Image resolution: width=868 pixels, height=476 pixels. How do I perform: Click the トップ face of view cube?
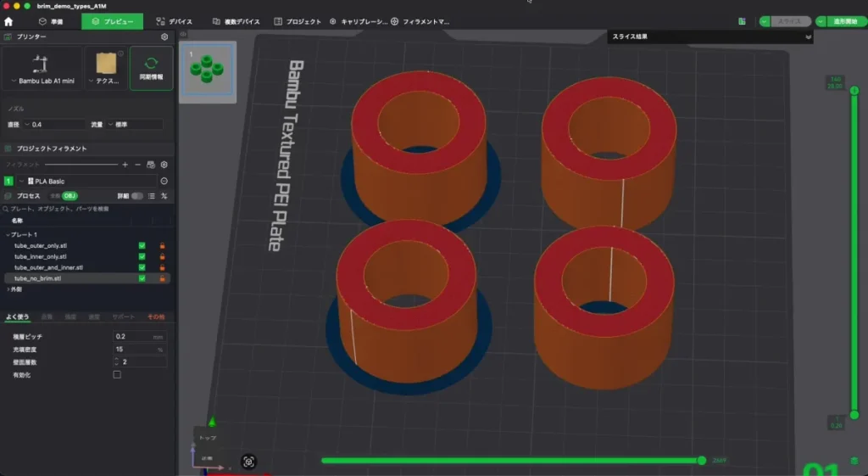[x=208, y=438]
